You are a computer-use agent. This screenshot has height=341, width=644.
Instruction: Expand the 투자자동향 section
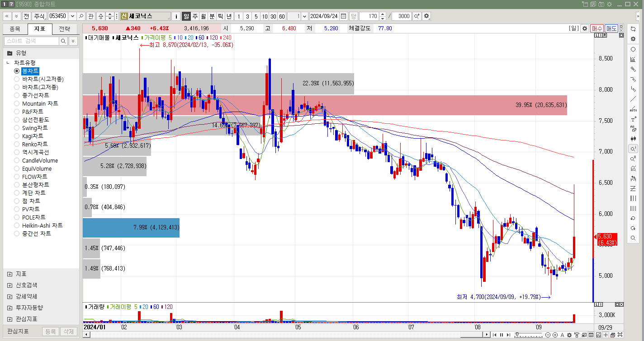pyautogui.click(x=10, y=308)
